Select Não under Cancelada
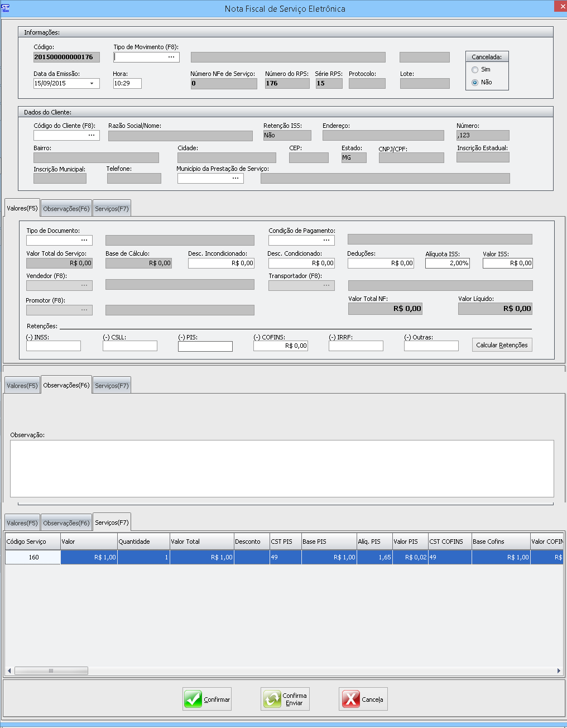This screenshot has height=728, width=567. click(475, 82)
